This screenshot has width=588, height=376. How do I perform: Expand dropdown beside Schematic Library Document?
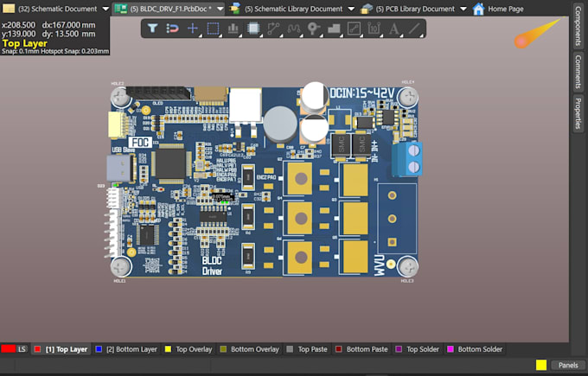[x=351, y=9]
